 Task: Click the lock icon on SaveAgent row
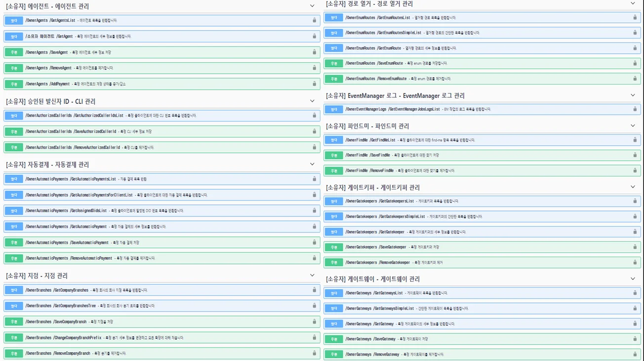coord(314,52)
